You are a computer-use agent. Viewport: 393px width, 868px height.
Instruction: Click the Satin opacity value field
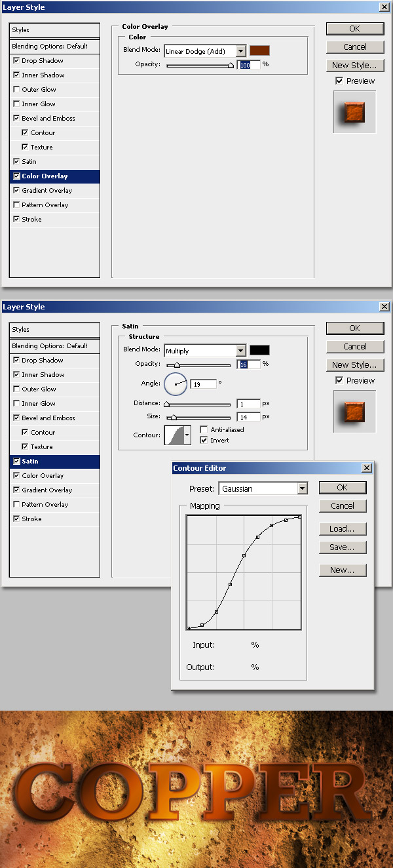tap(249, 365)
